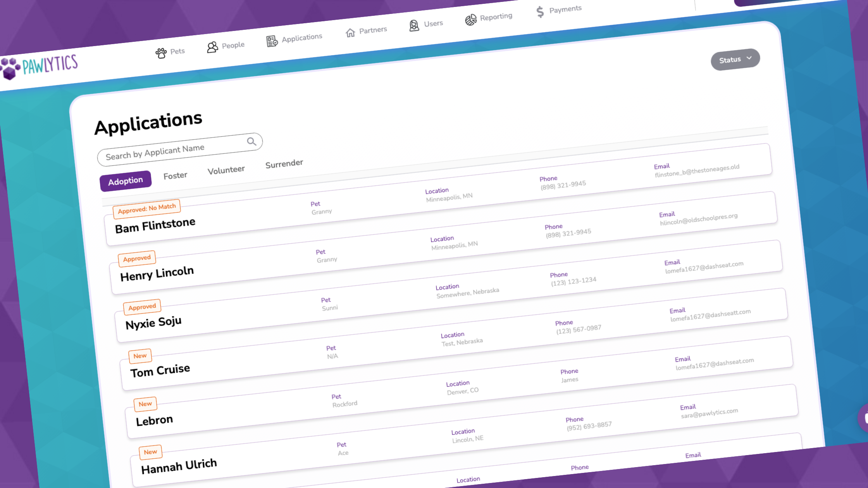Focus the Search by Applicant Name field
Screen dimensions: 868x488
pos(180,150)
